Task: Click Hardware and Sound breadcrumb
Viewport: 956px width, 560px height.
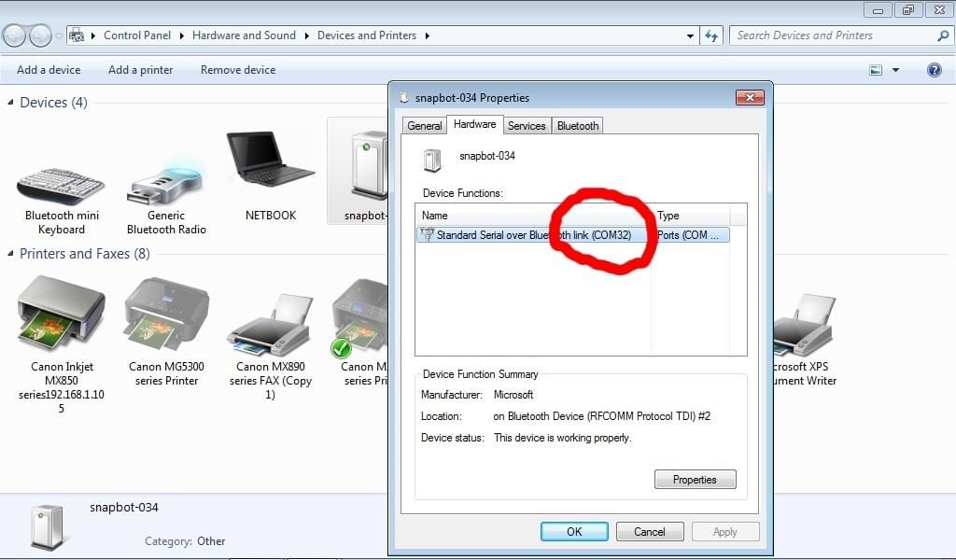Action: point(244,35)
